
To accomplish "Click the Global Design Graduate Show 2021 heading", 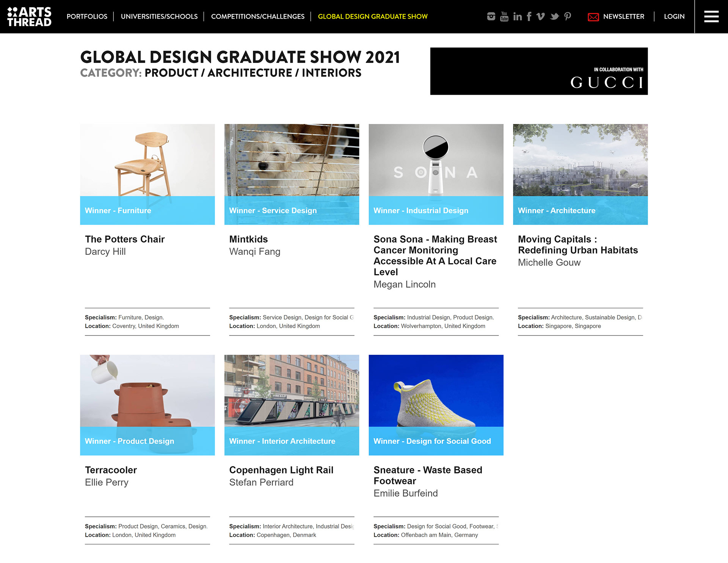I will 240,57.
